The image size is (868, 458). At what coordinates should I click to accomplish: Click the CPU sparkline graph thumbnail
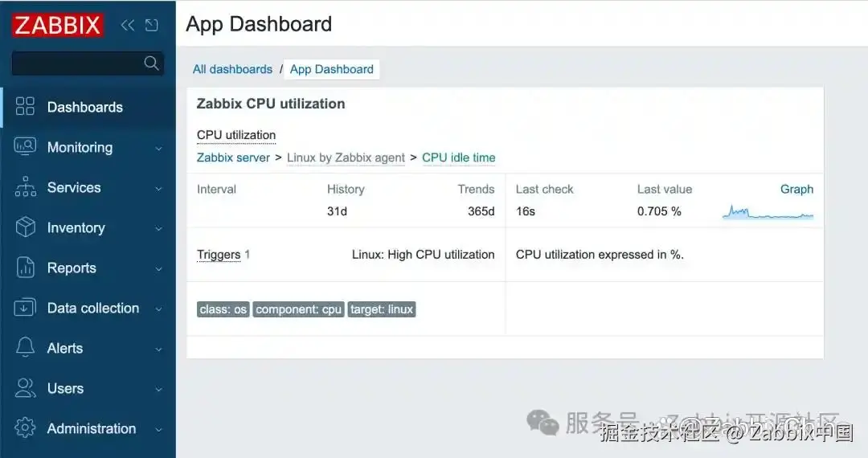tap(768, 213)
